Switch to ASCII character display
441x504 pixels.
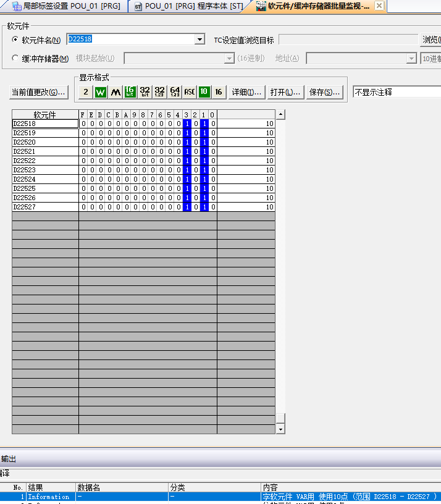[x=190, y=92]
